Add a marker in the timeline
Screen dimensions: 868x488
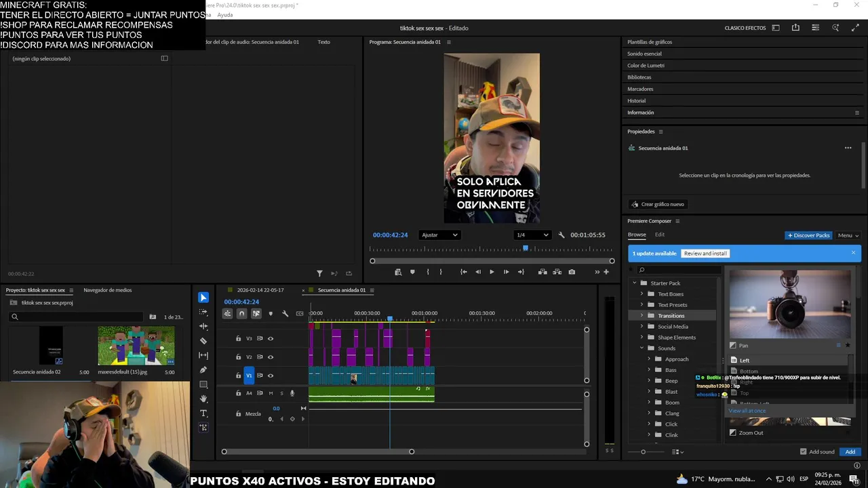(271, 313)
